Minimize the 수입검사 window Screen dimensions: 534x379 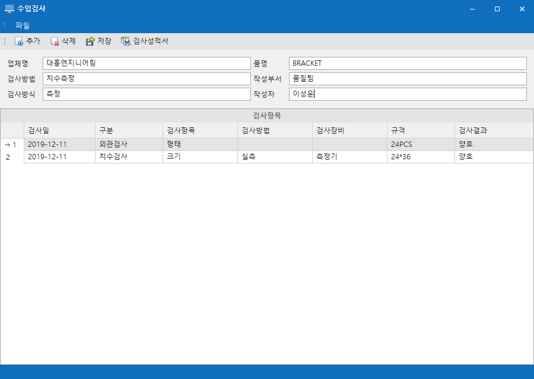pos(472,9)
